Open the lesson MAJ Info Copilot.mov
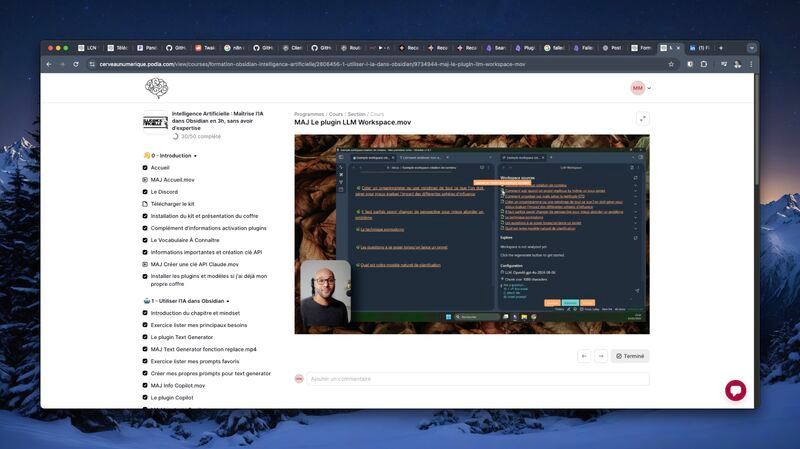 (x=178, y=386)
